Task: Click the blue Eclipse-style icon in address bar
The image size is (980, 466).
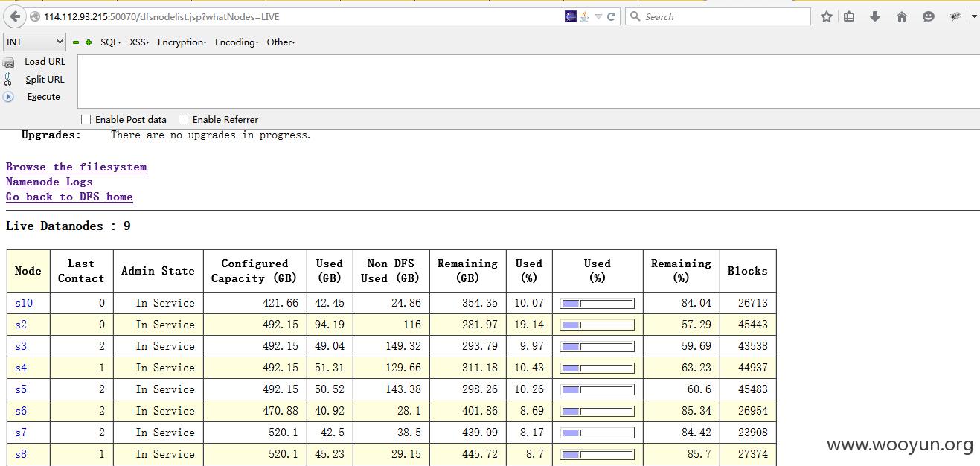Action: (571, 16)
